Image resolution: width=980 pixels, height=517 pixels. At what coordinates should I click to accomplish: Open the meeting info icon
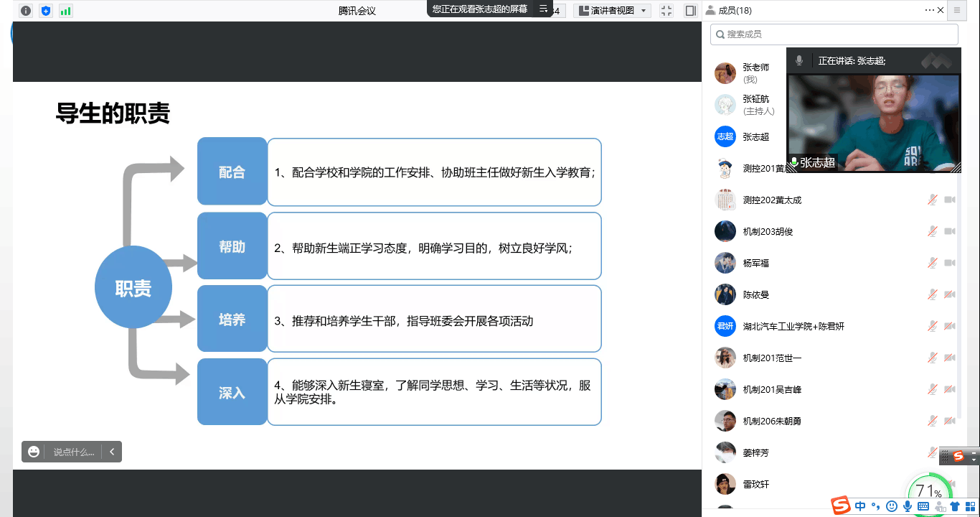(26, 11)
